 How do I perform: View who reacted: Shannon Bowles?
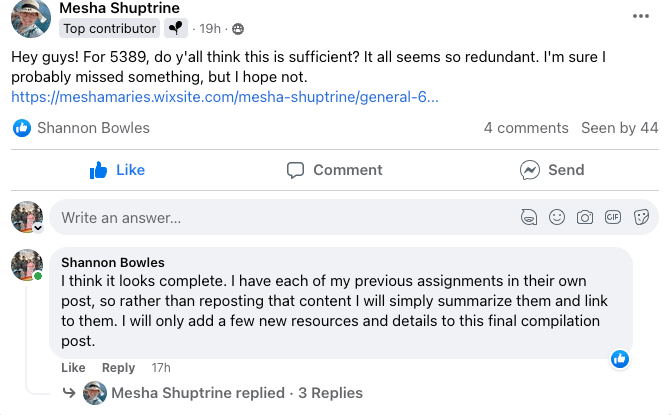pos(93,128)
